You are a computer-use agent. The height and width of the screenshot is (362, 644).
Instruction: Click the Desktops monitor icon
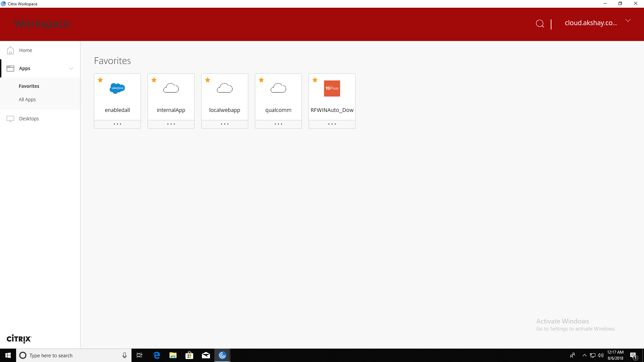[10, 119]
